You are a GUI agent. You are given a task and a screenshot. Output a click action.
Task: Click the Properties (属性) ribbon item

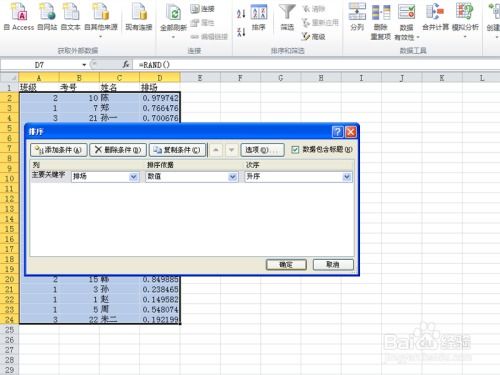pos(202,23)
